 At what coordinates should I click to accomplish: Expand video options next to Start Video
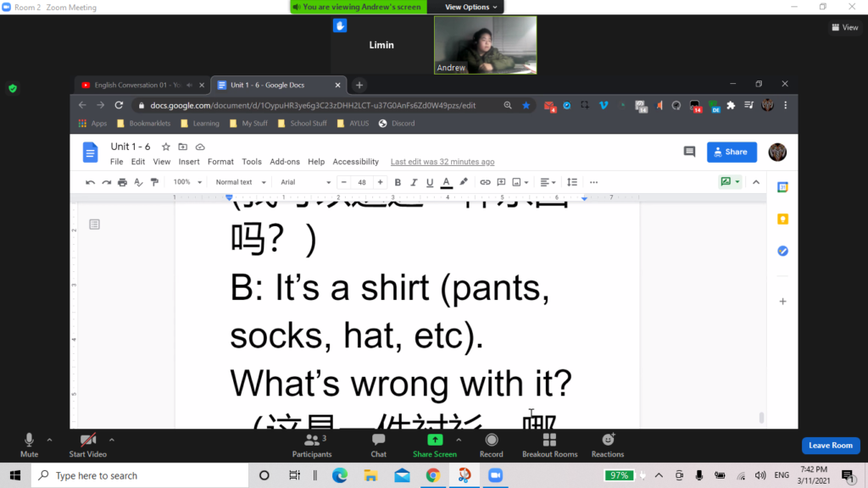click(112, 440)
